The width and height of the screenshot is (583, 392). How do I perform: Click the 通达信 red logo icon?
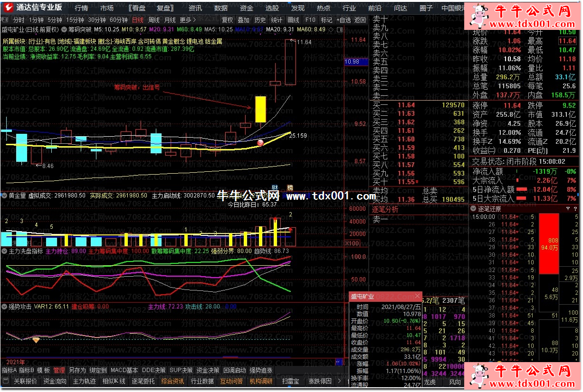tap(8, 7)
